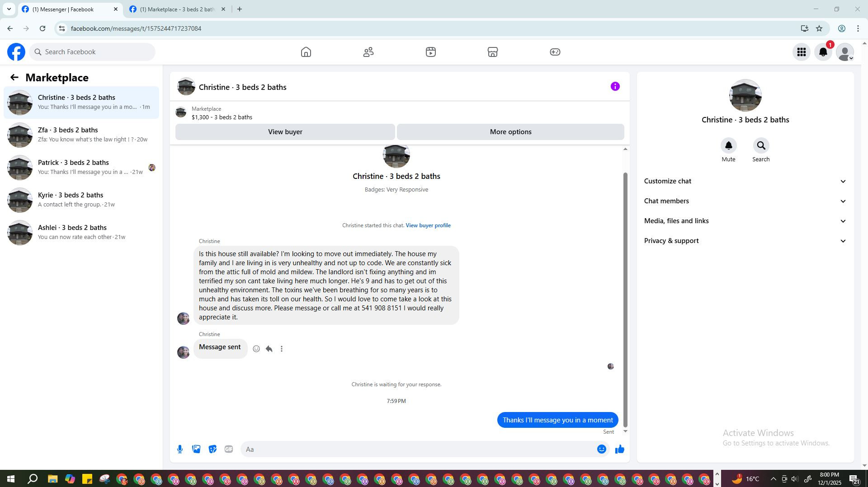Open the Windows Start menu
The height and width of the screenshot is (487, 868).
pos(11,479)
